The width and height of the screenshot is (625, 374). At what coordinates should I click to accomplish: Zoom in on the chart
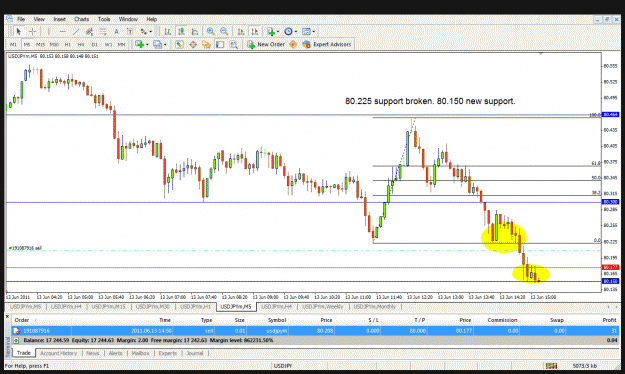[210, 31]
